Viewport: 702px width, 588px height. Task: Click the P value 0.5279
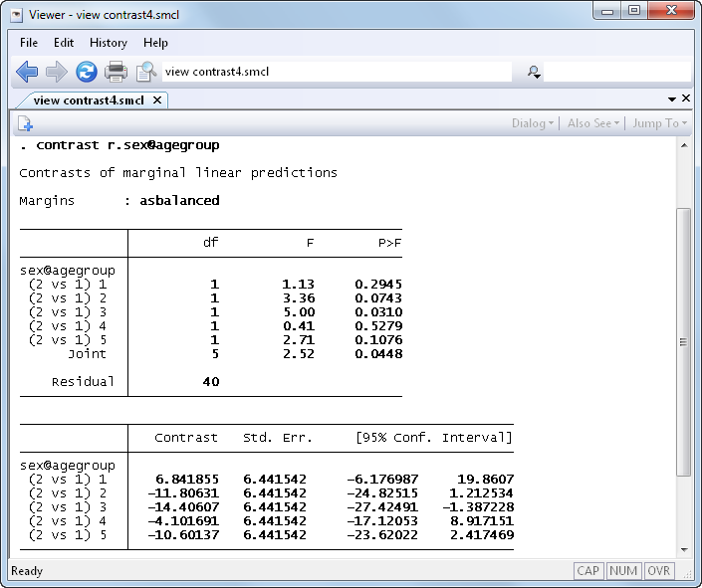tap(378, 325)
